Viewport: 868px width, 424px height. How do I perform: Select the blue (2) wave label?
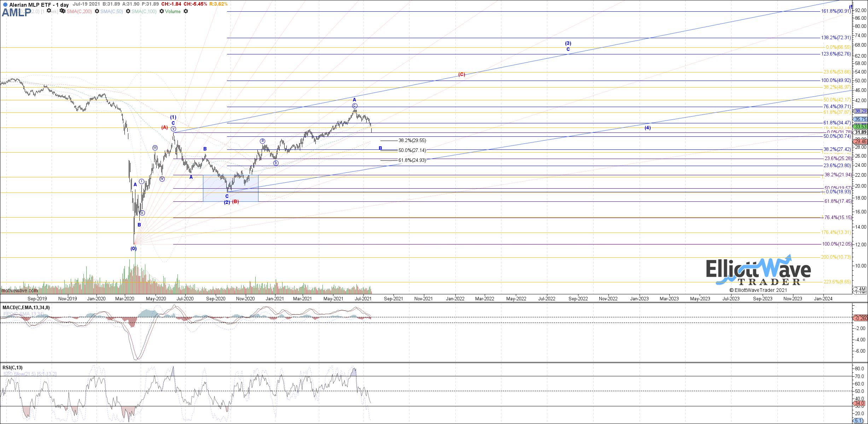click(x=227, y=202)
